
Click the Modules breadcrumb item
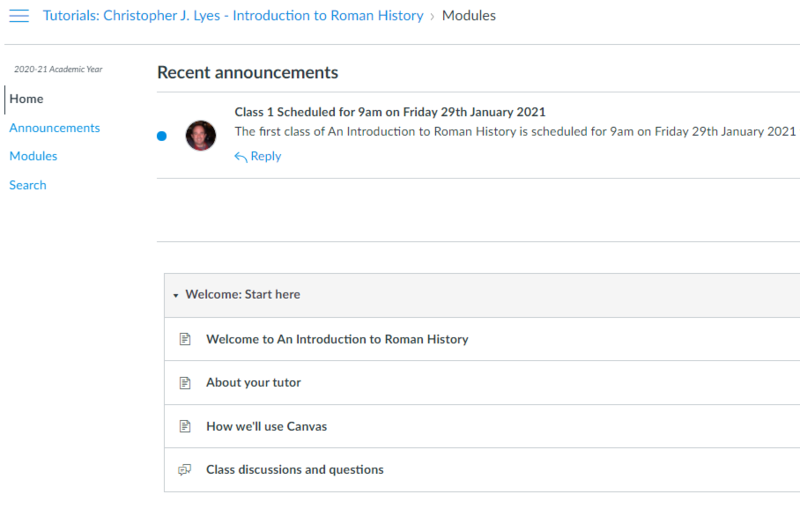tap(468, 16)
